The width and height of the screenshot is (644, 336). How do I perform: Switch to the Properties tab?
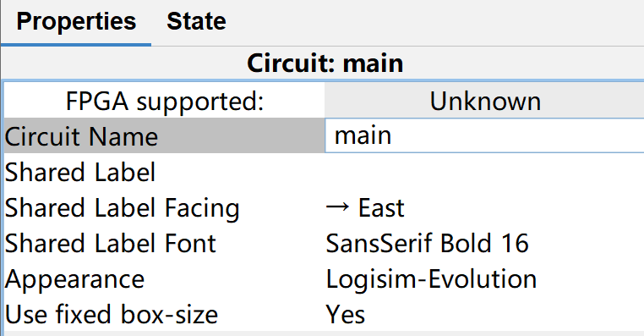[x=76, y=22]
